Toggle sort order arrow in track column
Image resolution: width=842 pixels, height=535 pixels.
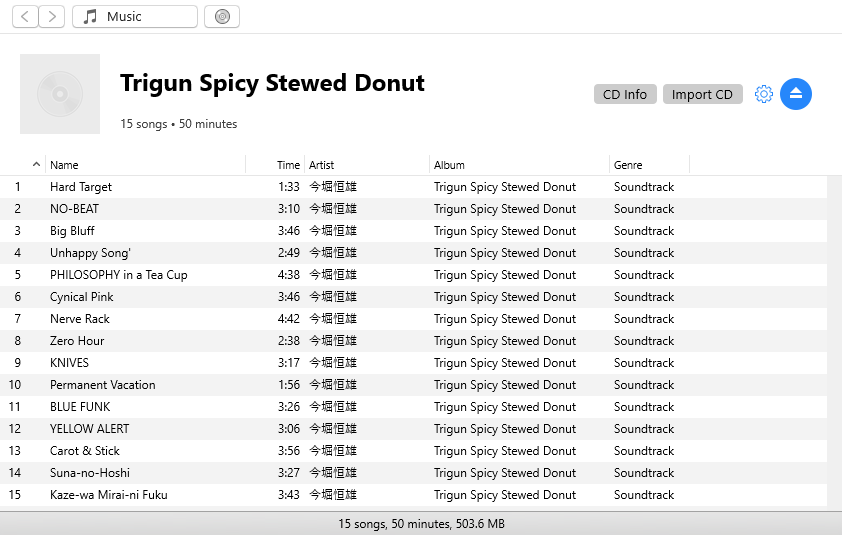(37, 165)
